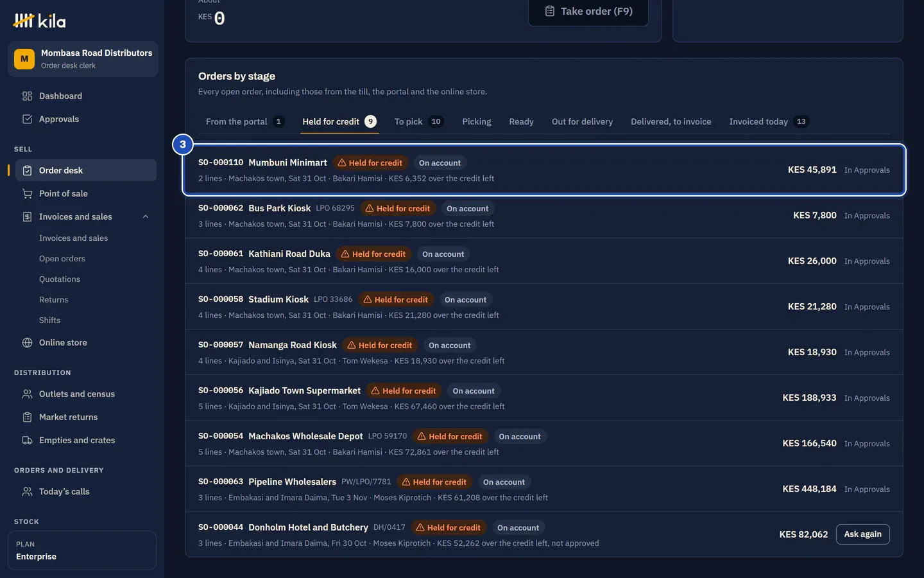
Task: Select order SO-000061 Kathiani Road Duka
Action: click(x=544, y=261)
